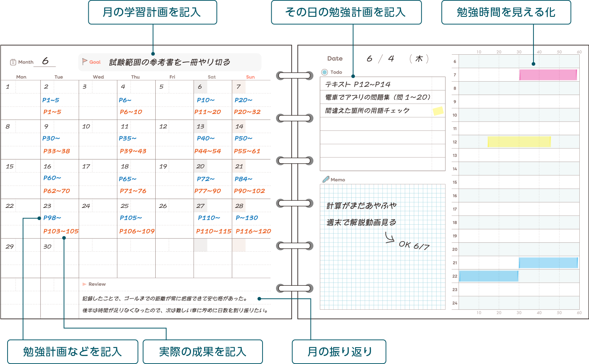Image resolution: width=589 pixels, height=364 pixels.
Task: Click the orange entry P116~120
Action: point(253,231)
